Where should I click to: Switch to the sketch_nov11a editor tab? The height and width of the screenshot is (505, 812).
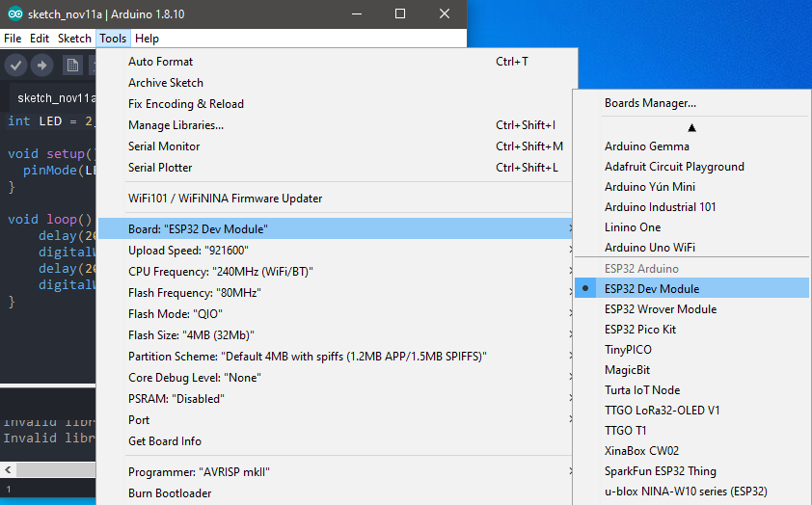[x=53, y=97]
